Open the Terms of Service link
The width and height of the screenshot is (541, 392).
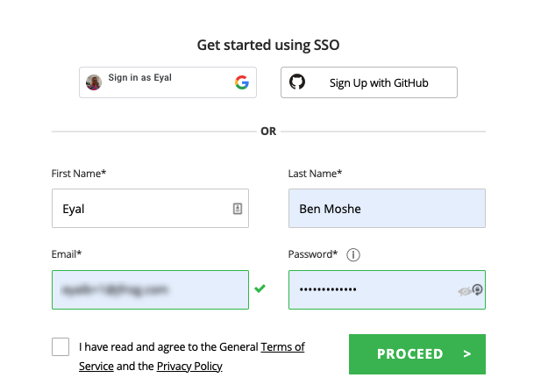(282, 347)
